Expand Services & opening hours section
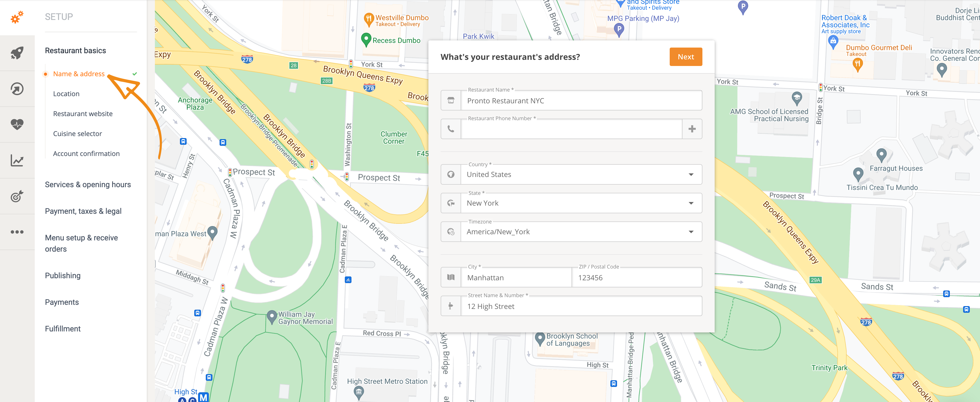 pos(88,185)
